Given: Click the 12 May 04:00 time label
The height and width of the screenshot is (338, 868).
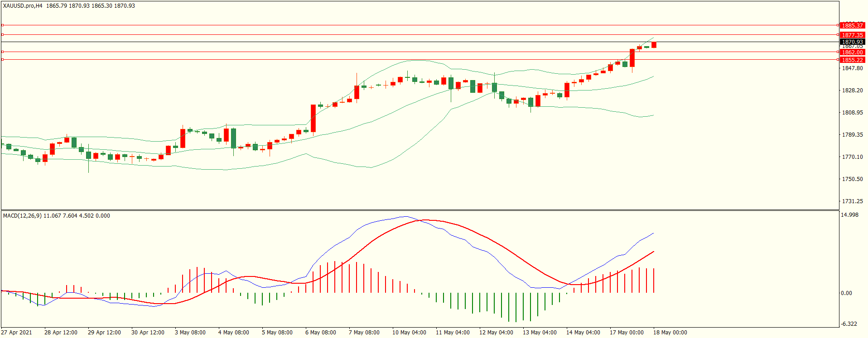Looking at the screenshot, I should 496,333.
